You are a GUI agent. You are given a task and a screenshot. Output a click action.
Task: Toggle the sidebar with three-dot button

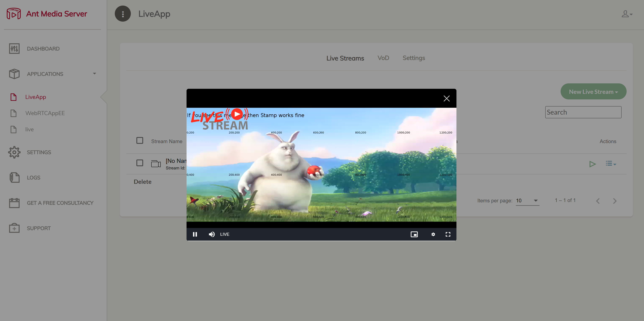point(123,14)
